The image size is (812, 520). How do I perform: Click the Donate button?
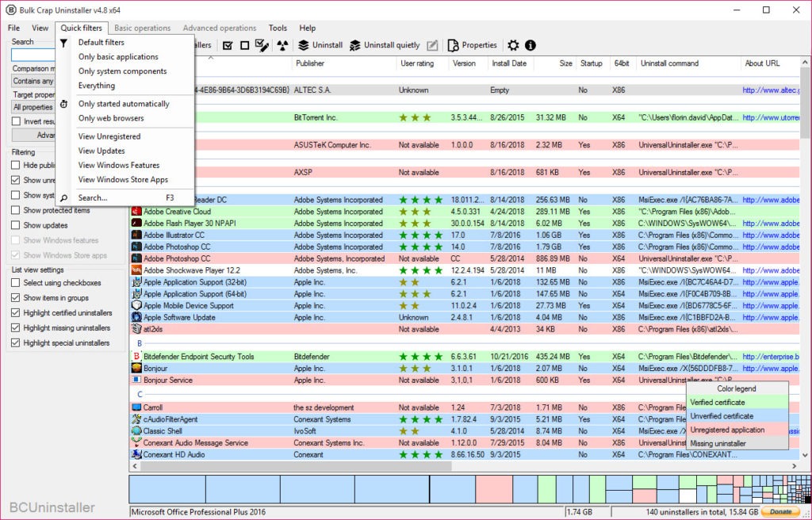[x=780, y=512]
